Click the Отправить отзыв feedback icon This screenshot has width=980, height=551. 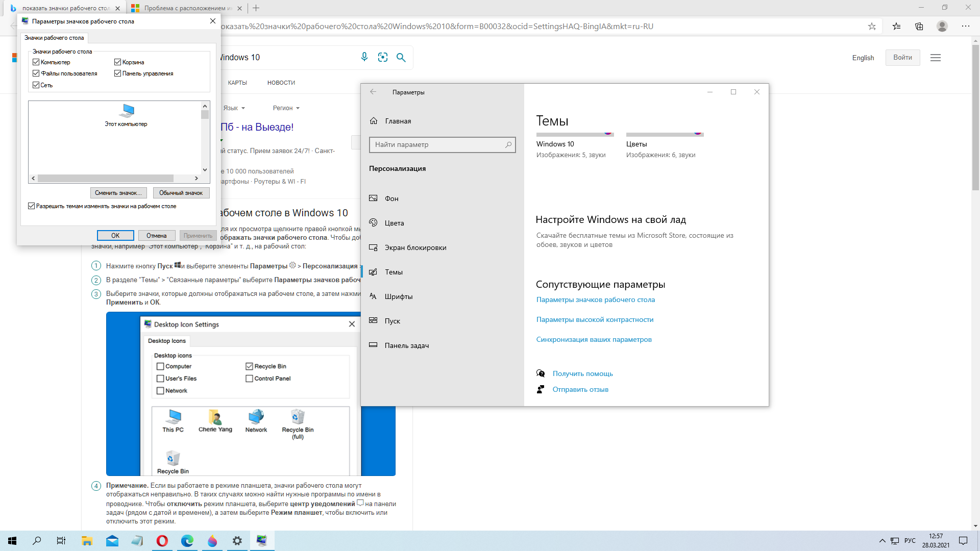(x=541, y=389)
